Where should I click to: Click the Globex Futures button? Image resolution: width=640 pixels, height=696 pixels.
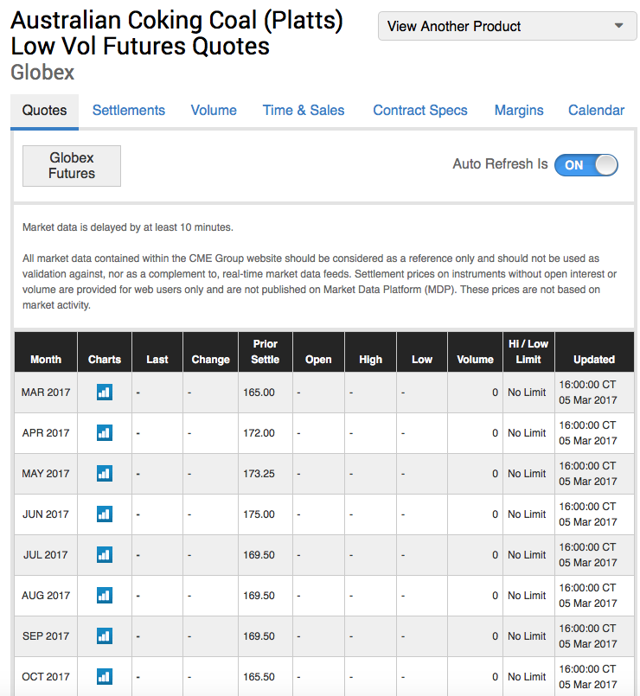point(71,166)
